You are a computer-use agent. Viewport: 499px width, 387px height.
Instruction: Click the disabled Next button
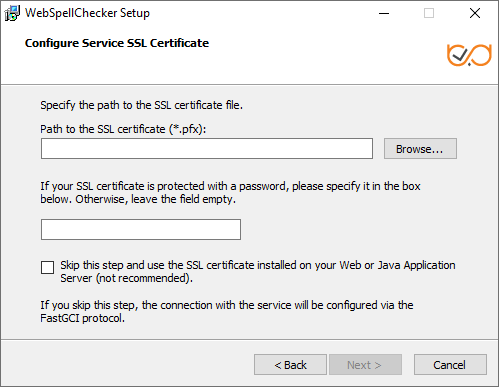pyautogui.click(x=365, y=365)
